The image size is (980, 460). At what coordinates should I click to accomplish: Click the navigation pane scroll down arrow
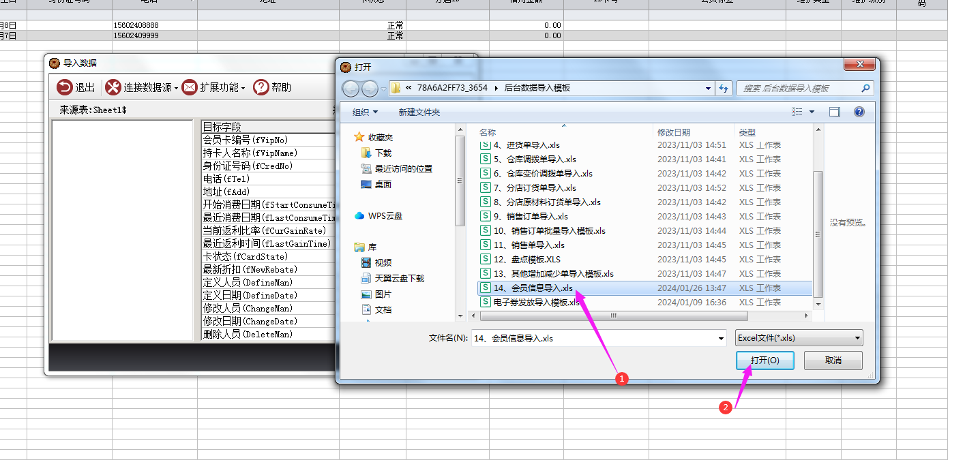click(x=460, y=316)
